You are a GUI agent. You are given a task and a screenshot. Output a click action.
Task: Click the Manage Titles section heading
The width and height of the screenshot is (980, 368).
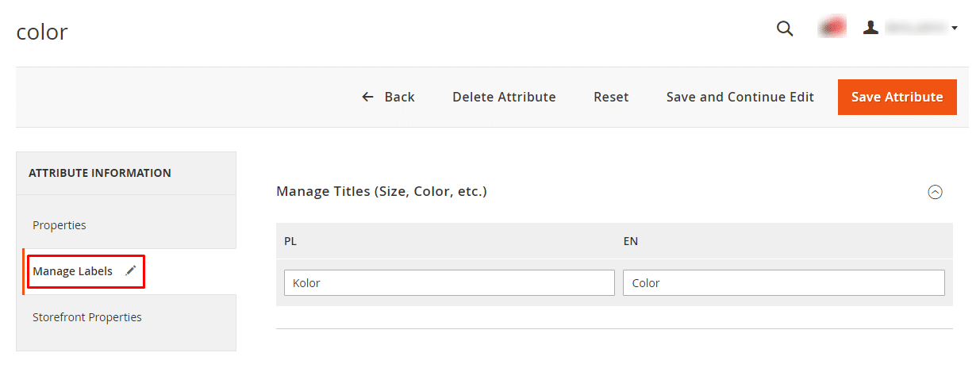coord(381,191)
